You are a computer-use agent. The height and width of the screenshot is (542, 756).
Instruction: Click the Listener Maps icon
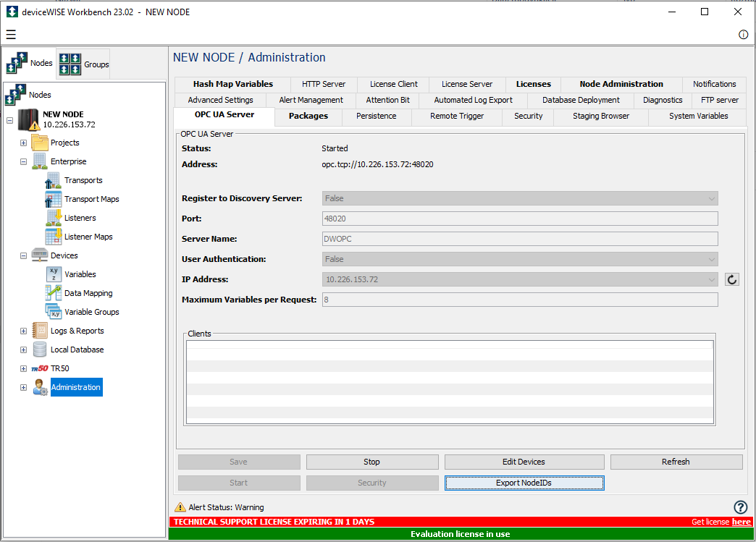(x=54, y=237)
